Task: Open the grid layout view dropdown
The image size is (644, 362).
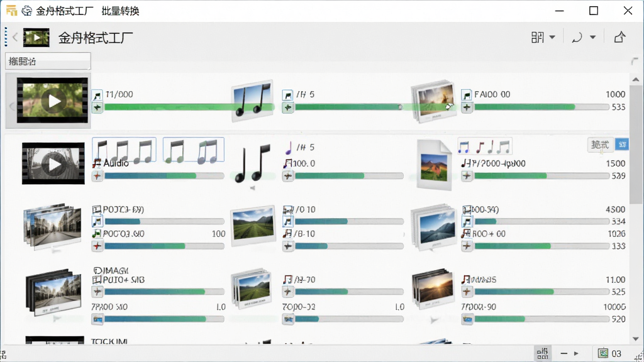Action: tap(543, 37)
